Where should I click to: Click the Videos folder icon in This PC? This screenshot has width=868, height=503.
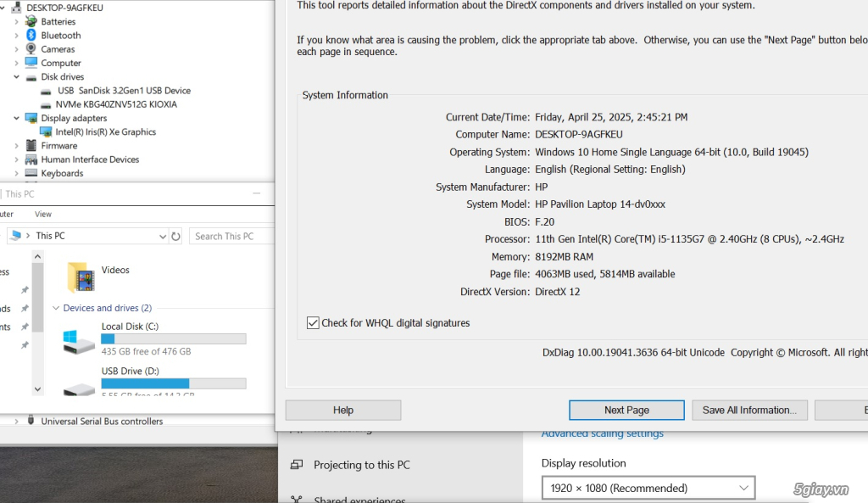(x=81, y=277)
